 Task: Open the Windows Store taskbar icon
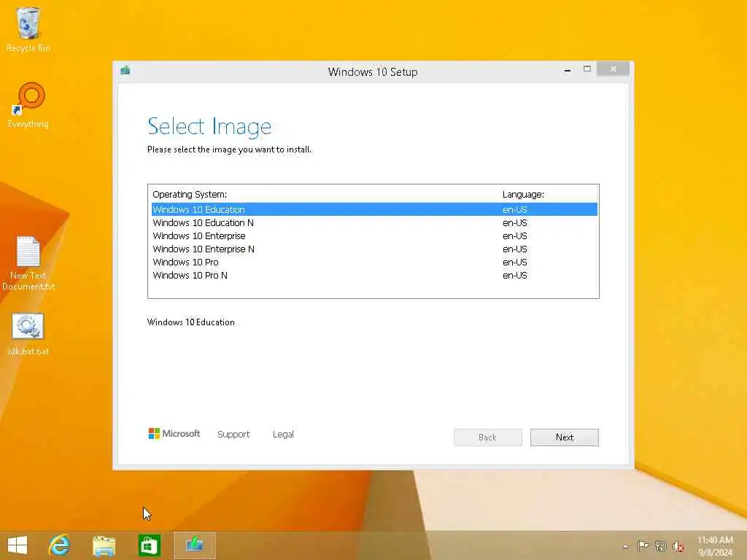[149, 545]
